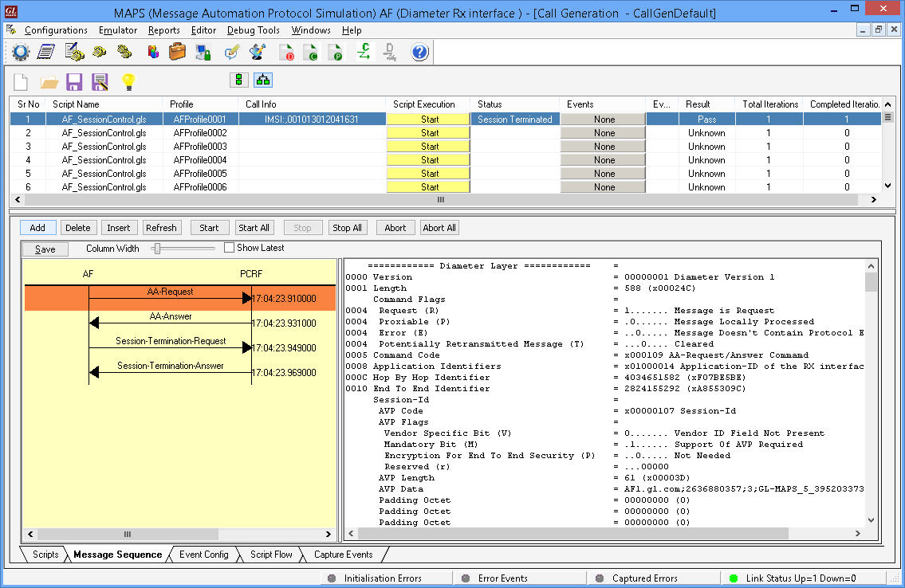Click the Insert button
The image size is (905, 588).
pos(119,228)
